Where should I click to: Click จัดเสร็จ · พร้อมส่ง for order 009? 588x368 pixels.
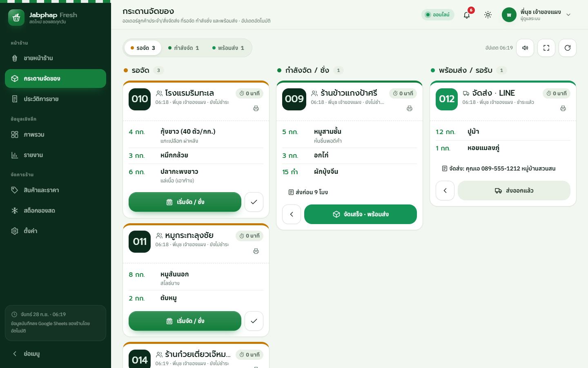(361, 214)
